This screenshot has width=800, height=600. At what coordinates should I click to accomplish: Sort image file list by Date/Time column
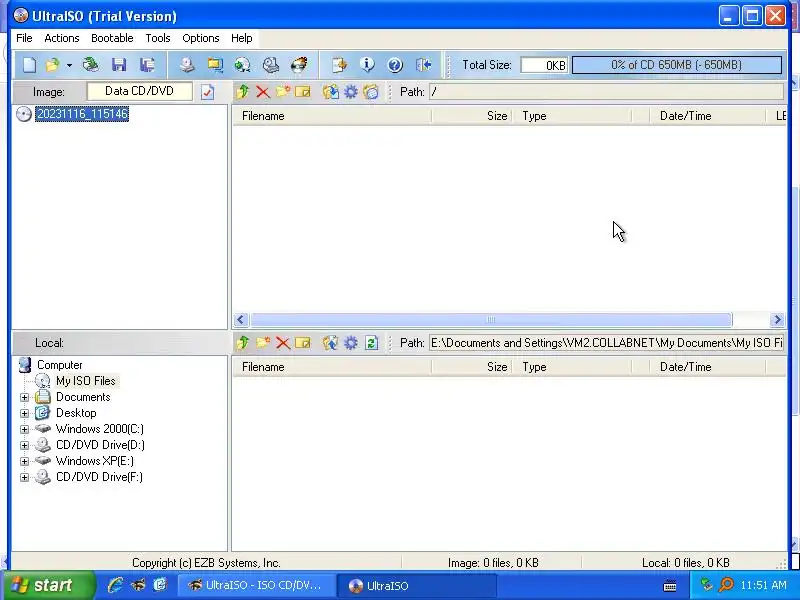pyautogui.click(x=707, y=116)
